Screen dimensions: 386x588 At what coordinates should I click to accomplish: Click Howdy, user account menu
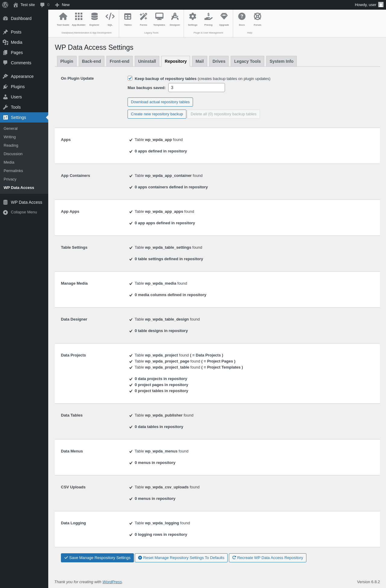pos(369,5)
